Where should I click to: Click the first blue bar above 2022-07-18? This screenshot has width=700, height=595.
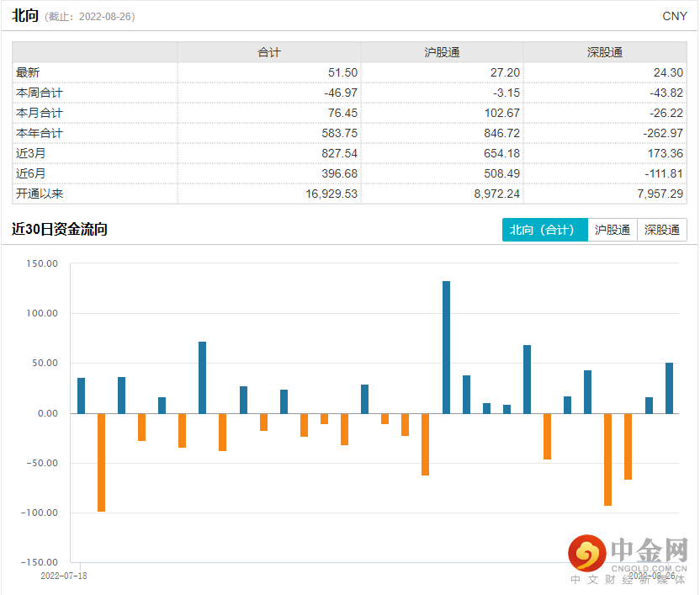point(81,396)
